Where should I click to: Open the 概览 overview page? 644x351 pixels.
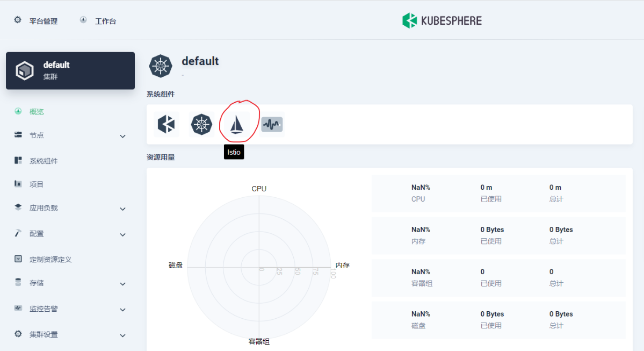pos(37,112)
